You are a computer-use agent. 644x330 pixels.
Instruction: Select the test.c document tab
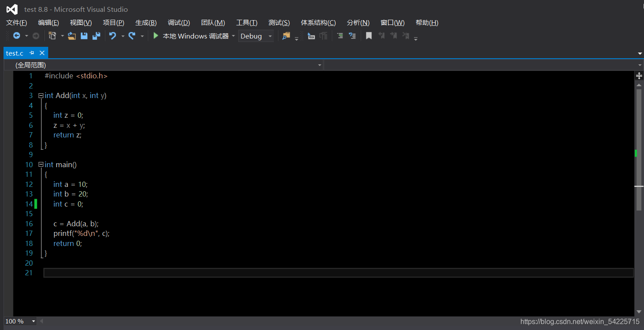(x=14, y=53)
